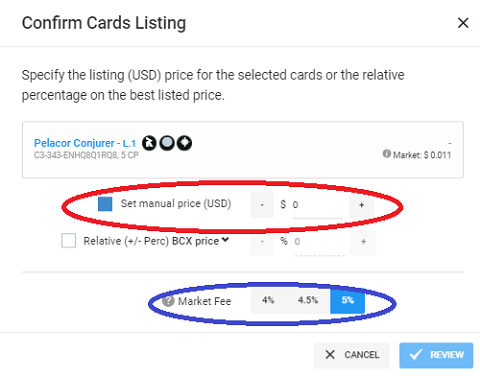Screen dimensions: 480x376
Task: Click the relative percentage input field
Action: [319, 243]
